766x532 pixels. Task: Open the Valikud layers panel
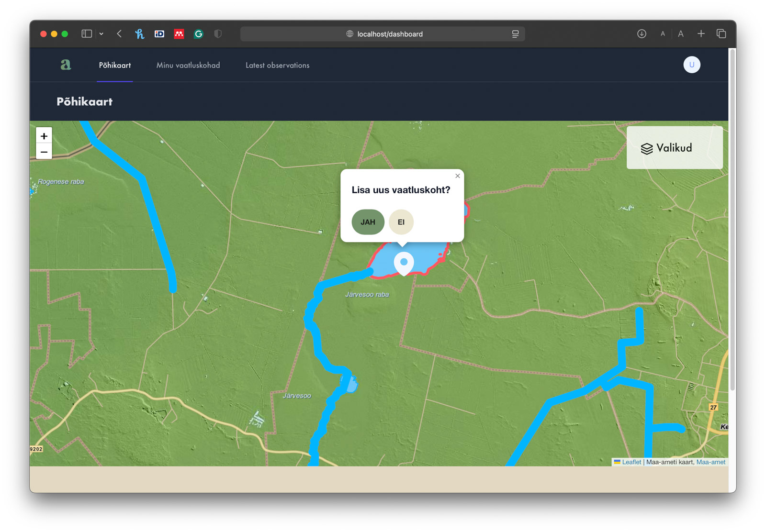pos(674,148)
